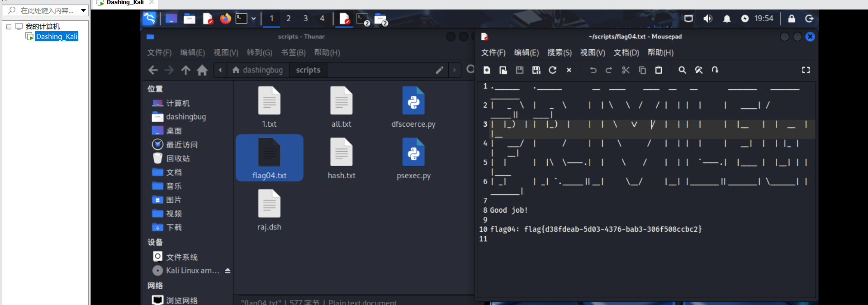Open the 书签(B) menu in Thunar
Screen dimensions: 868x305
[293, 52]
